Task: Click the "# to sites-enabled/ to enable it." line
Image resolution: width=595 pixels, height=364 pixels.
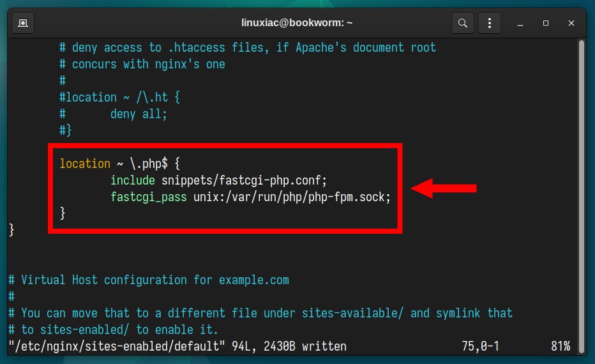Action: coord(114,330)
